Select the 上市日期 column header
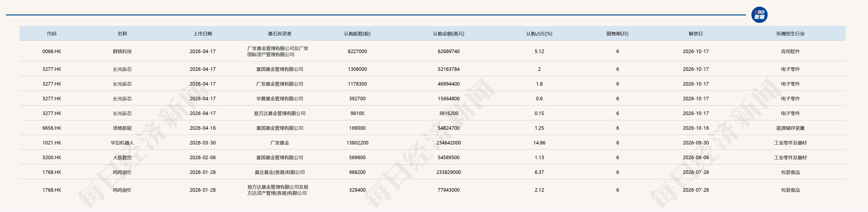868x212 pixels. [x=203, y=34]
